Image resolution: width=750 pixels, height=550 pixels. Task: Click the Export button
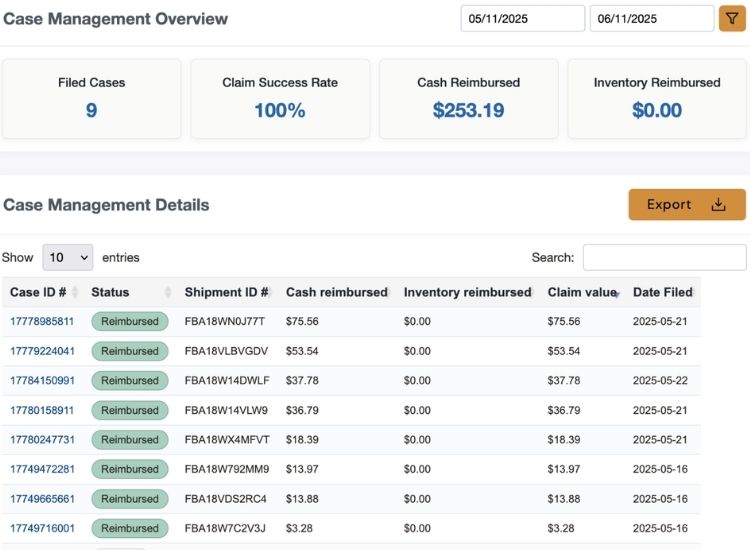point(687,205)
